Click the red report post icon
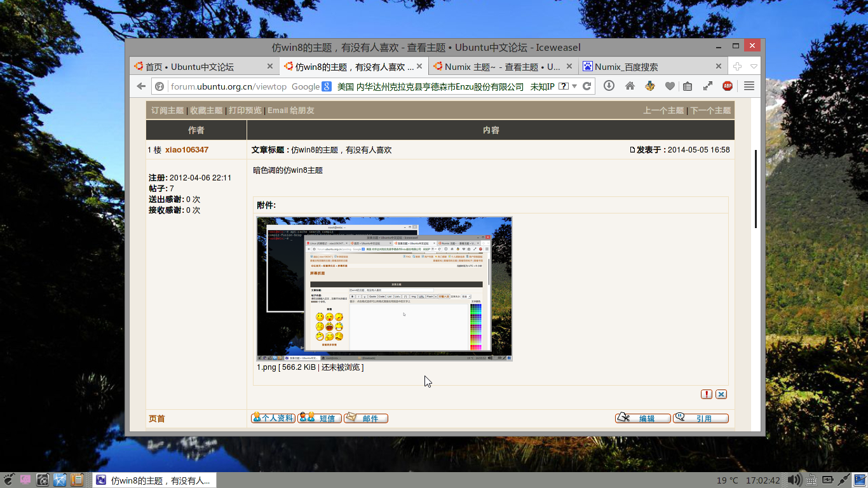The image size is (868, 488). [x=707, y=394]
